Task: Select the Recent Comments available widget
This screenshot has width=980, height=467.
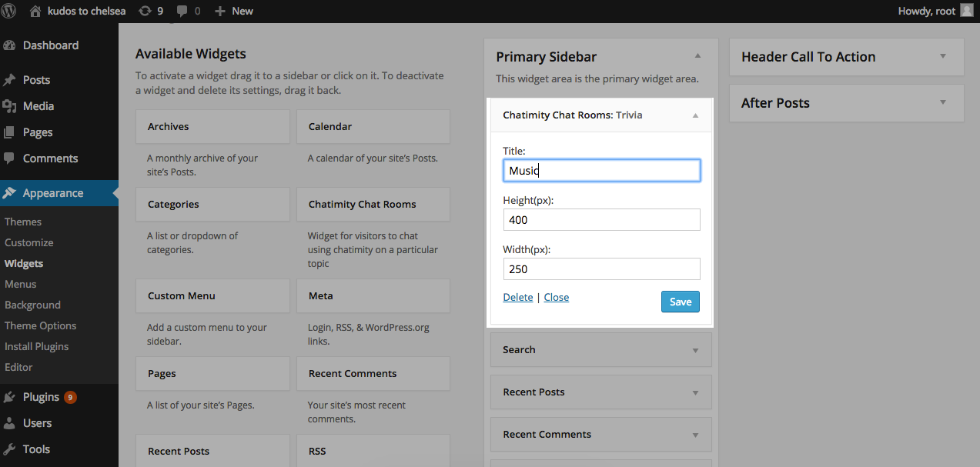Action: coord(373,373)
